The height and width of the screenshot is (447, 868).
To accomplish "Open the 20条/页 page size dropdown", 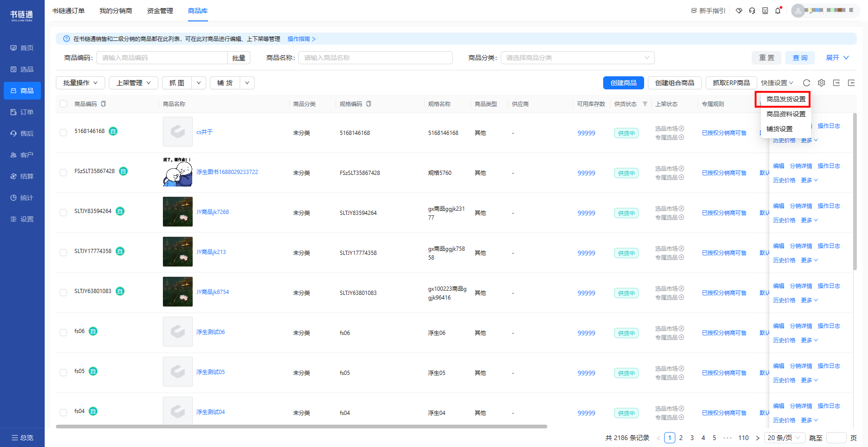I will click(x=784, y=438).
